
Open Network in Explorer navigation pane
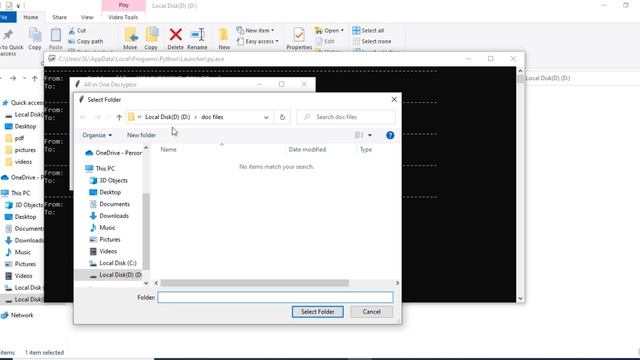[17, 315]
